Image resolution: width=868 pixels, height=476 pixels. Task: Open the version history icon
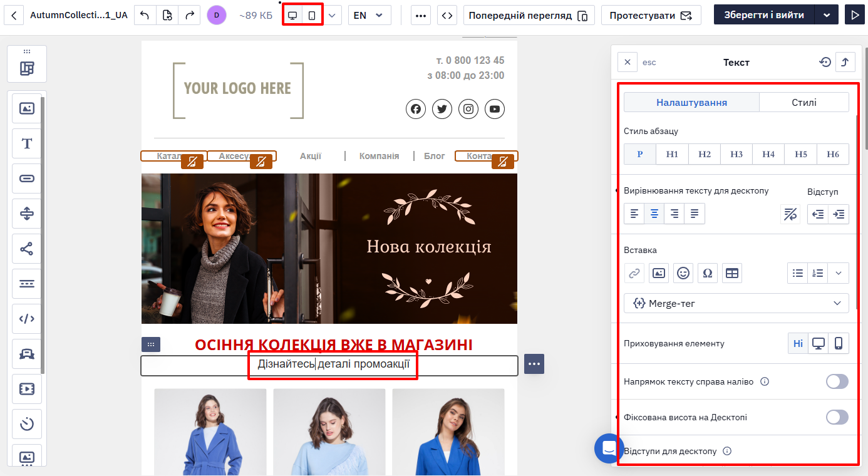click(x=167, y=15)
